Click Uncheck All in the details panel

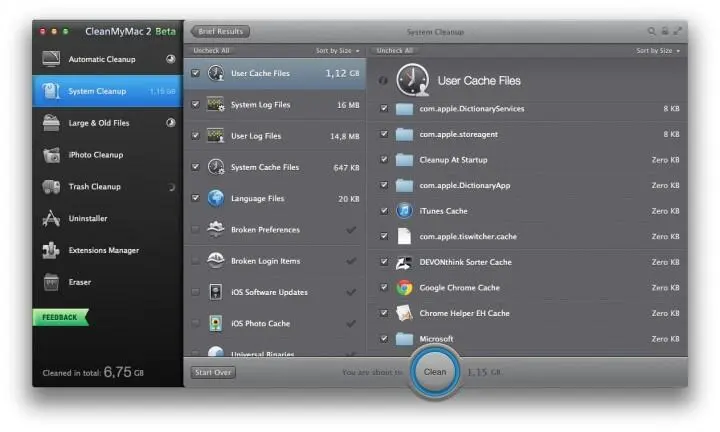click(x=394, y=50)
